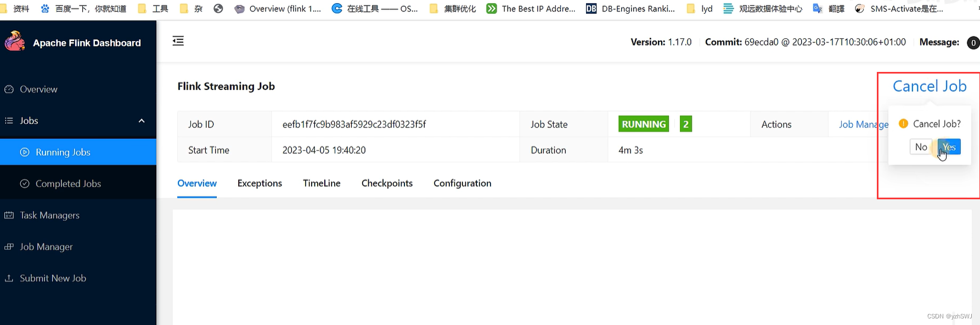980x325 pixels.
Task: Select Completed Jobs in sidebar
Action: 78,183
